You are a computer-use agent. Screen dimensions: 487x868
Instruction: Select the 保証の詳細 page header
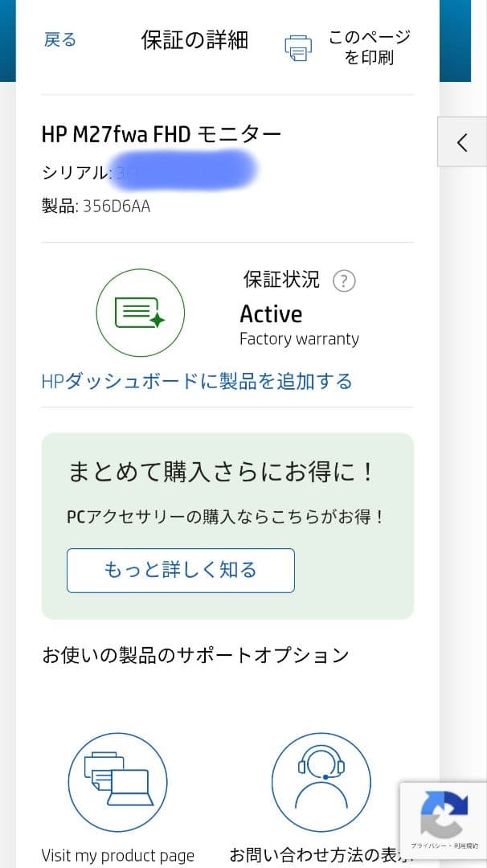coord(194,39)
